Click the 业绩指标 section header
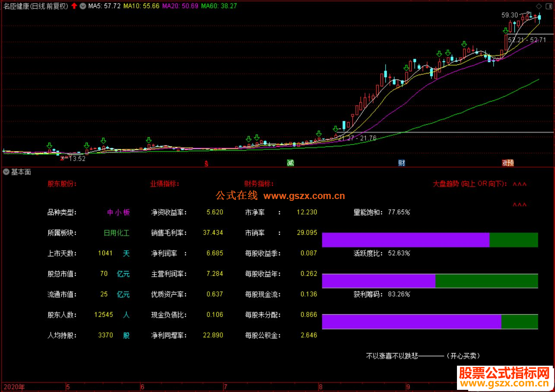This screenshot has width=555, height=392. (165, 183)
